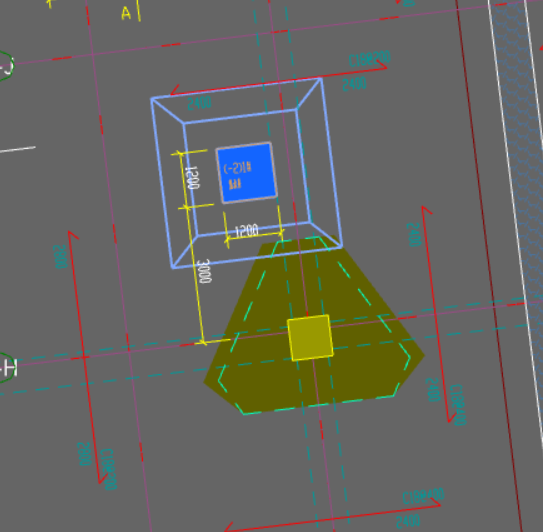Select the "3000" dimension text

point(204,271)
